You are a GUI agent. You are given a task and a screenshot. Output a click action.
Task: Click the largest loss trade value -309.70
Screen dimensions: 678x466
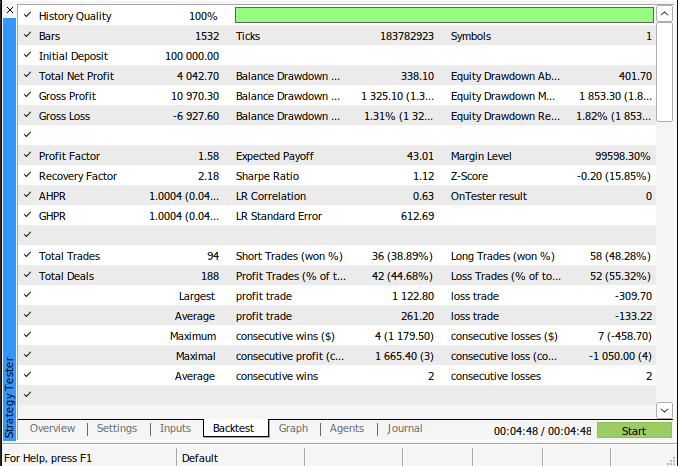[x=633, y=296]
